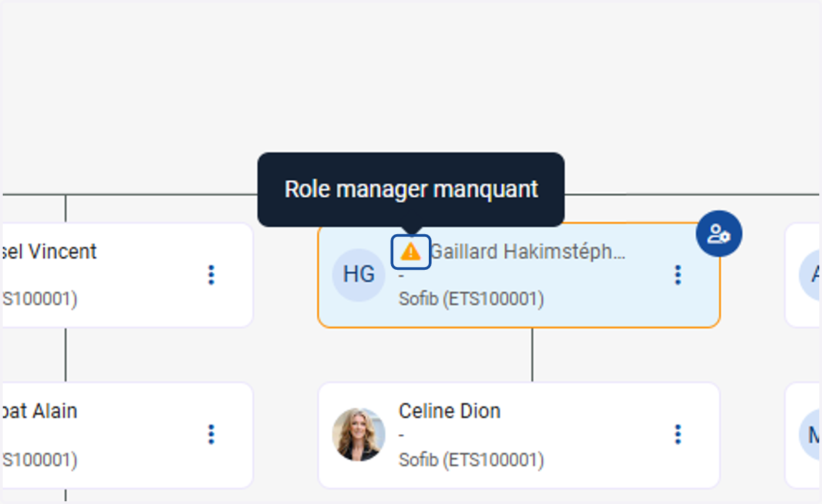This screenshot has height=504, width=822.
Task: Click 'Sofib (ETS100001)' under Celine Dion
Action: [471, 459]
